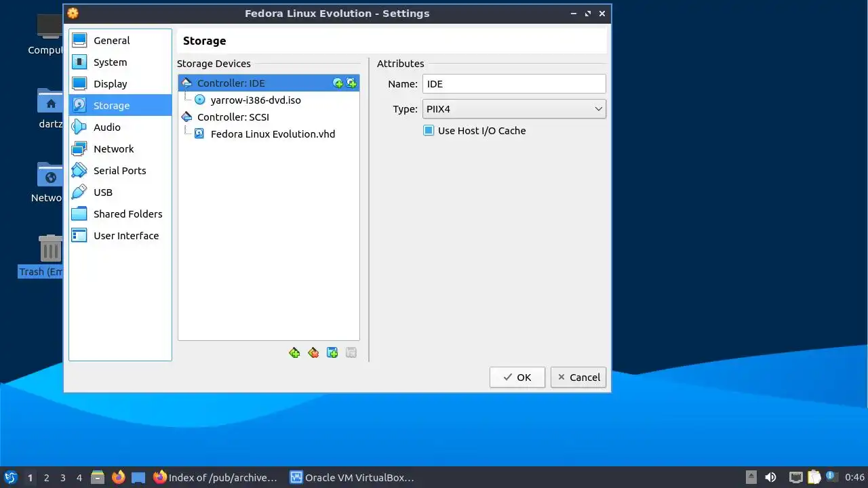Select the Controller: SCSI row
The image size is (868, 488).
click(269, 117)
